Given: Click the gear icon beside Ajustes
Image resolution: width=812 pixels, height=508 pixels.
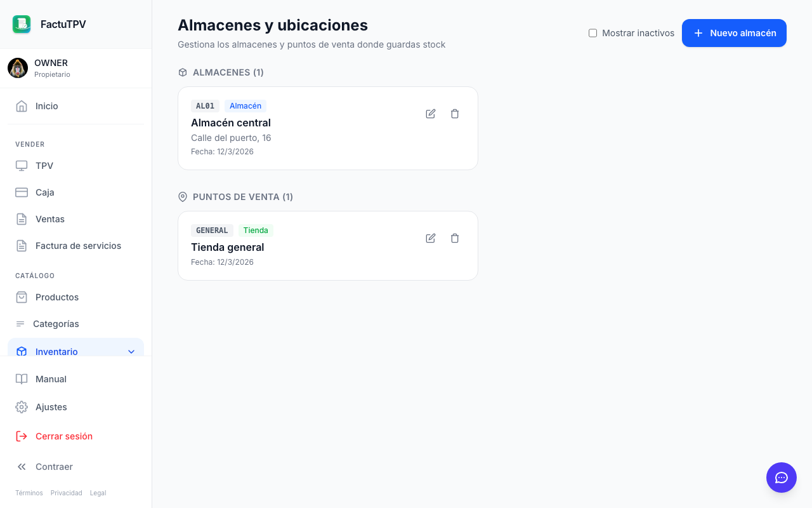Looking at the screenshot, I should 22,407.
